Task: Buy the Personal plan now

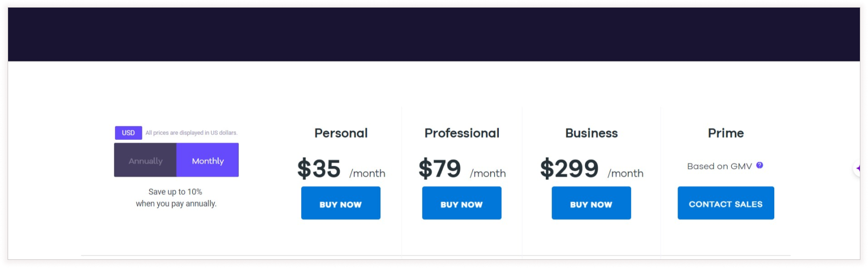Action: pyautogui.click(x=340, y=203)
